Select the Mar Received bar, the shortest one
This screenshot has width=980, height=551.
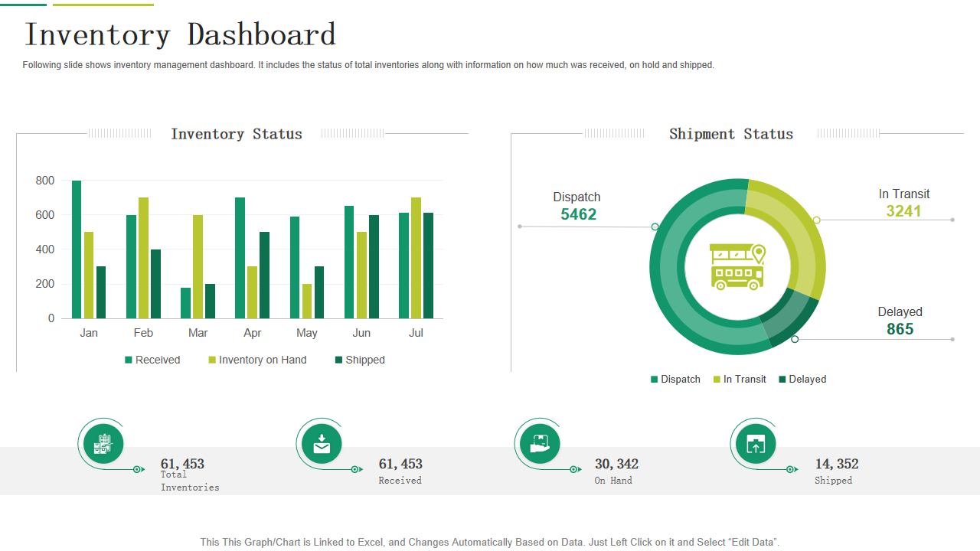185,303
